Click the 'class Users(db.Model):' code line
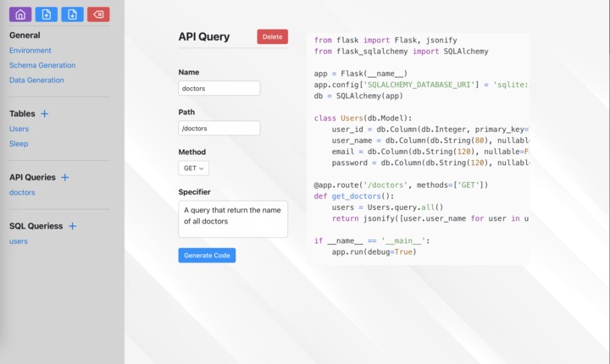This screenshot has width=610, height=364. (363, 119)
